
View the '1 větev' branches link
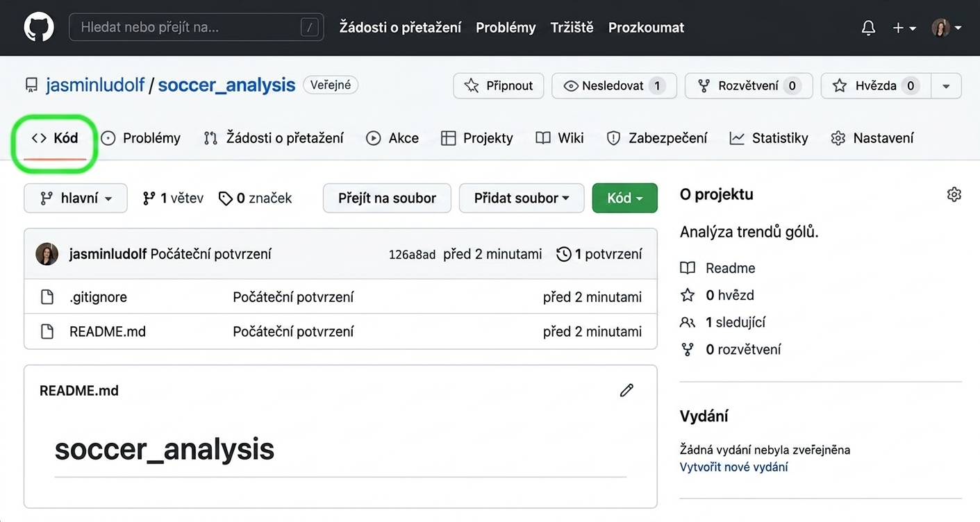click(173, 199)
